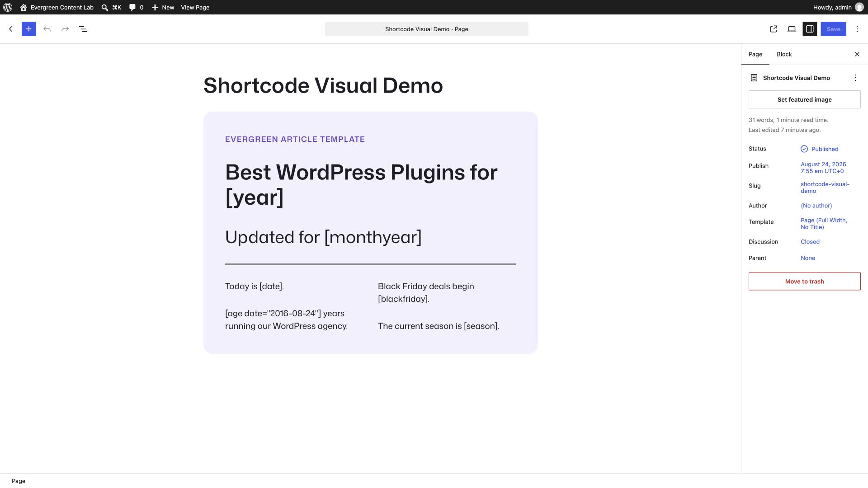Open the device preview dropdown
The height and width of the screenshot is (488, 868).
792,29
